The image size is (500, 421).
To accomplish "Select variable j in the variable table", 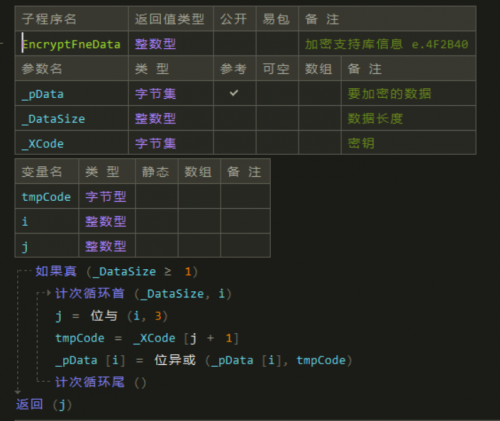I will pyautogui.click(x=25, y=247).
